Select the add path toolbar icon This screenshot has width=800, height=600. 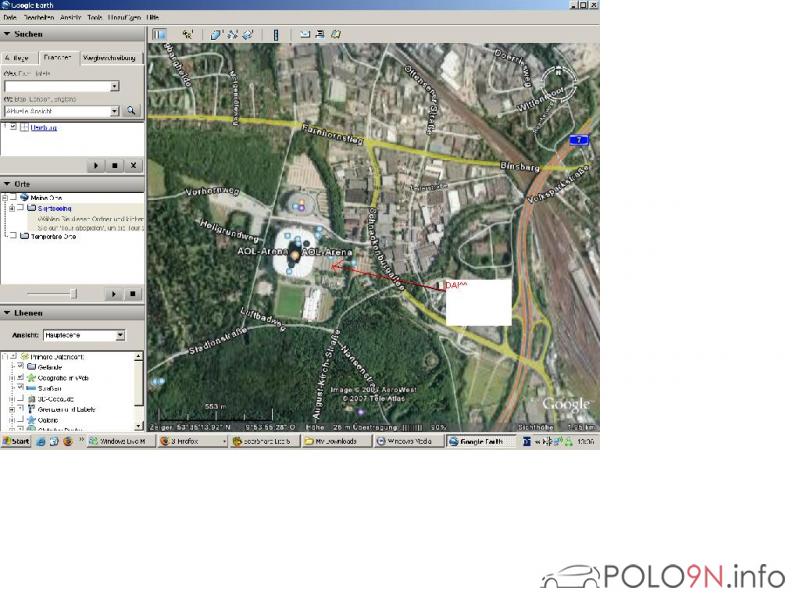(233, 34)
